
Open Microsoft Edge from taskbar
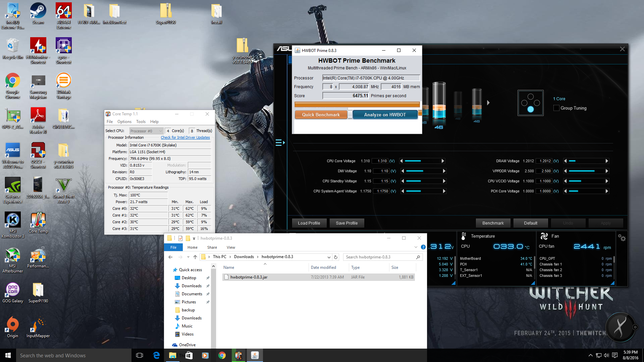tap(156, 355)
